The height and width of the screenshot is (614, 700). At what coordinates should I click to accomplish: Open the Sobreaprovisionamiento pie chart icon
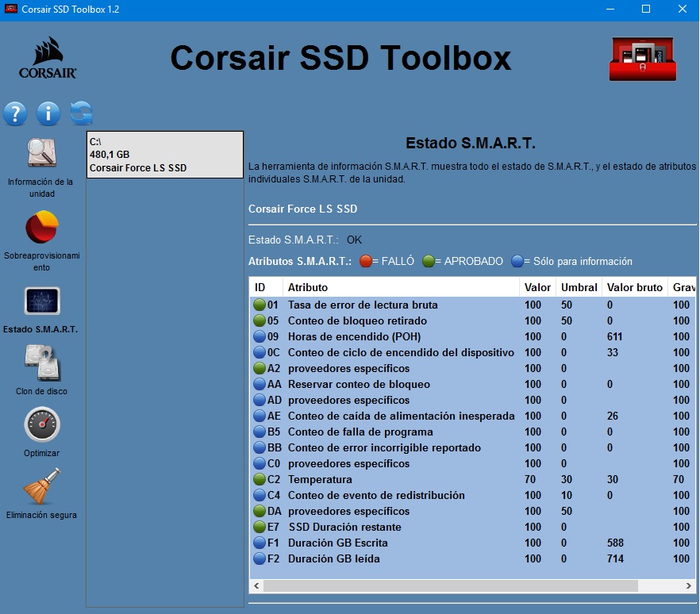click(41, 228)
